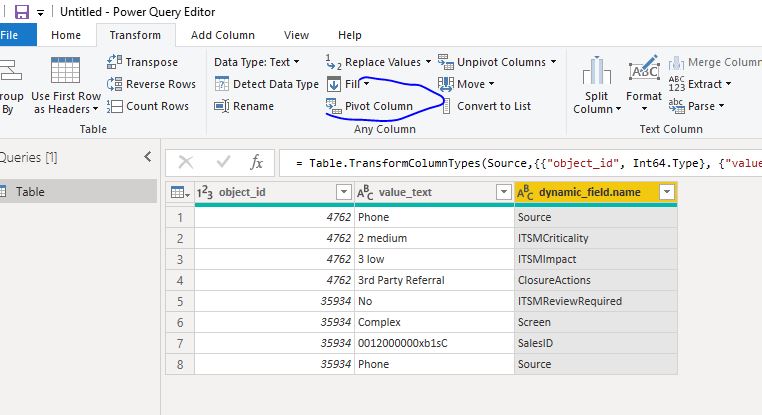Image resolution: width=762 pixels, height=415 pixels.
Task: Click the Replace Values icon
Action: coord(333,62)
